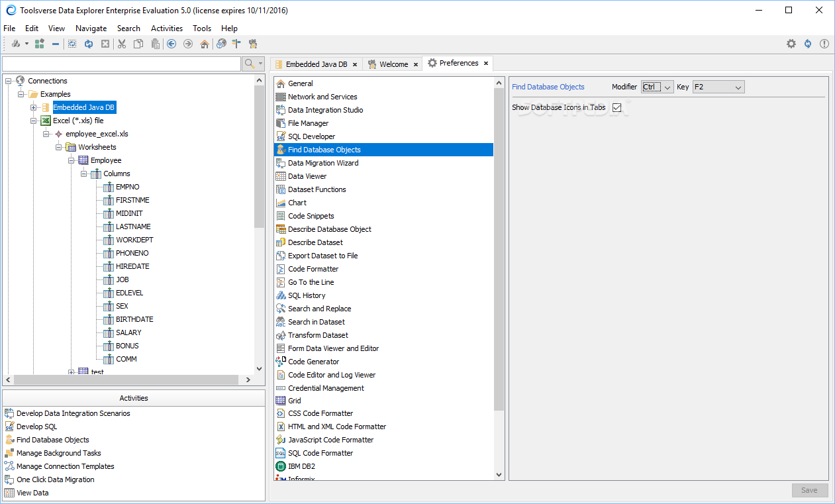Click the green blocks add icon
The width and height of the screenshot is (835, 504).
(x=39, y=44)
